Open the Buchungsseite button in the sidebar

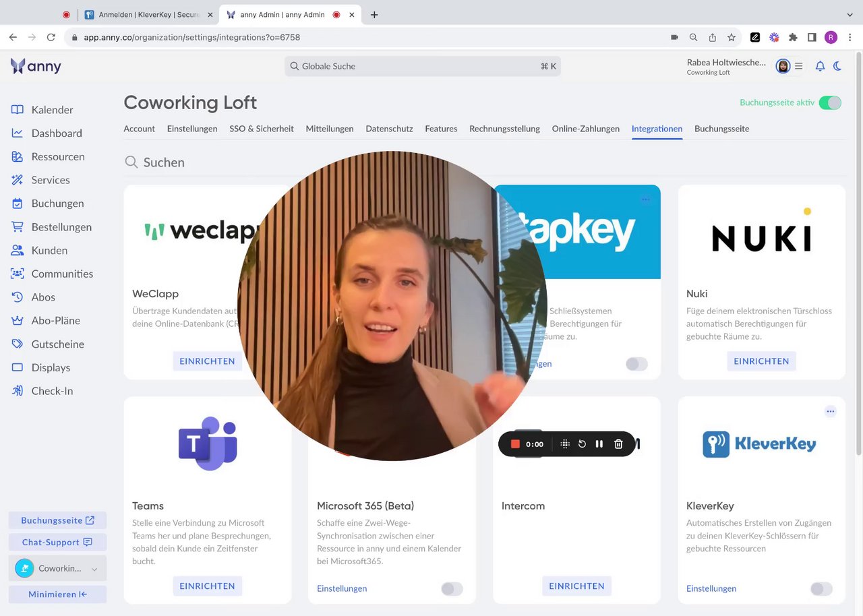click(57, 520)
